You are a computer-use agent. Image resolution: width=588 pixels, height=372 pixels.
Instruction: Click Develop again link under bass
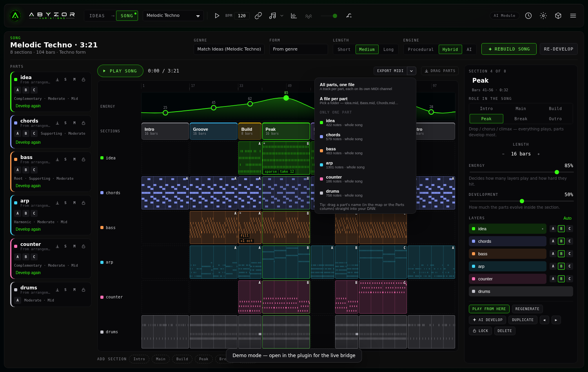point(28,186)
